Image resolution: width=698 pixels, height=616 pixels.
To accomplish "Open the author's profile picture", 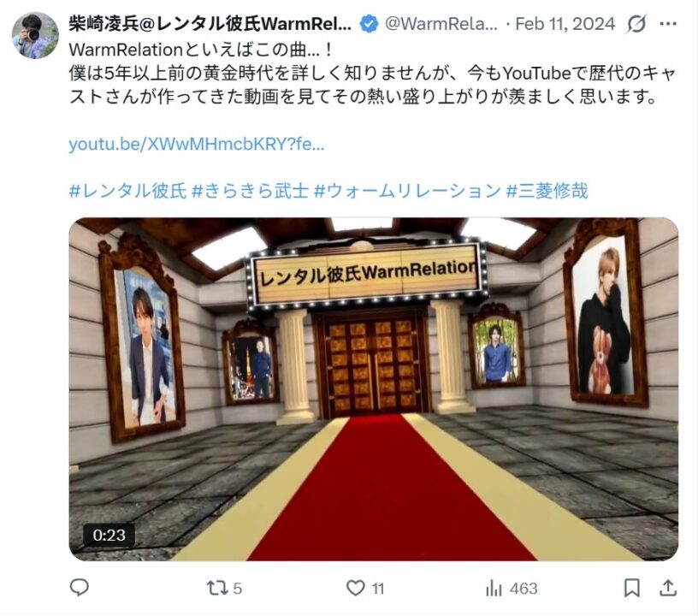I will (35, 36).
